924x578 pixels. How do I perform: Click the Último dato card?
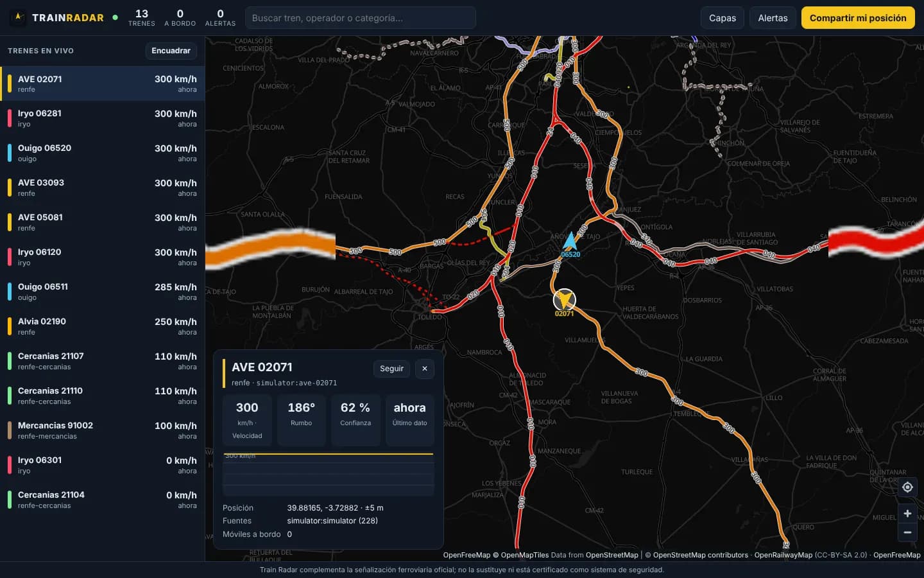click(x=410, y=421)
